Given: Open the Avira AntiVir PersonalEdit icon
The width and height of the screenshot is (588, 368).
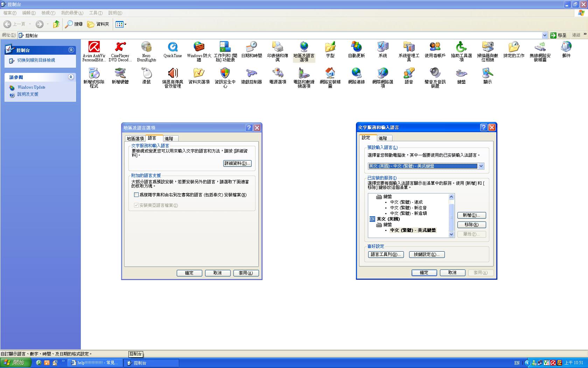Looking at the screenshot, I should (x=93, y=48).
